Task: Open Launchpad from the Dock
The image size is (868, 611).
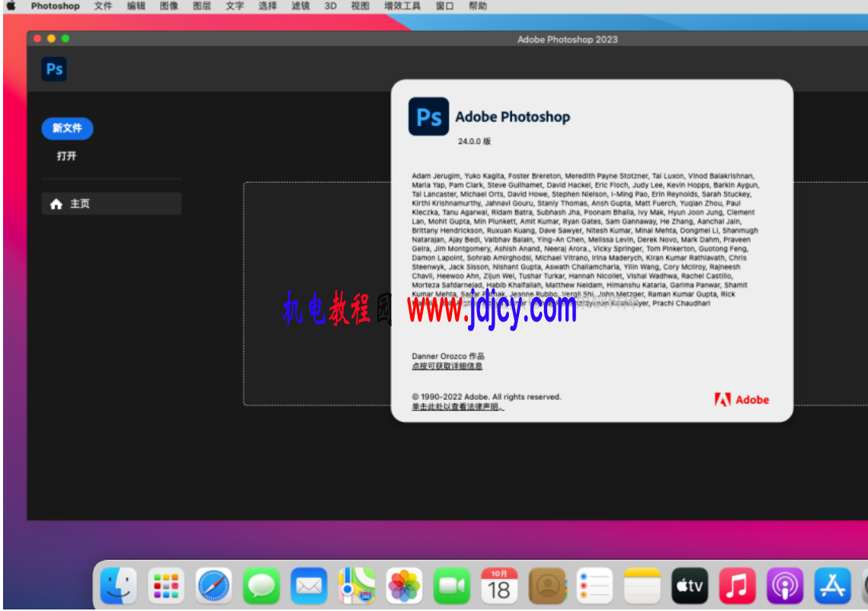Action: tap(166, 586)
